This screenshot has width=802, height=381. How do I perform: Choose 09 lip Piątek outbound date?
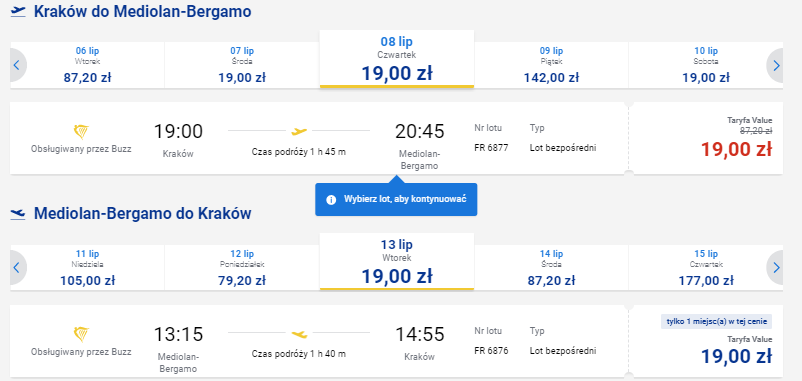551,65
